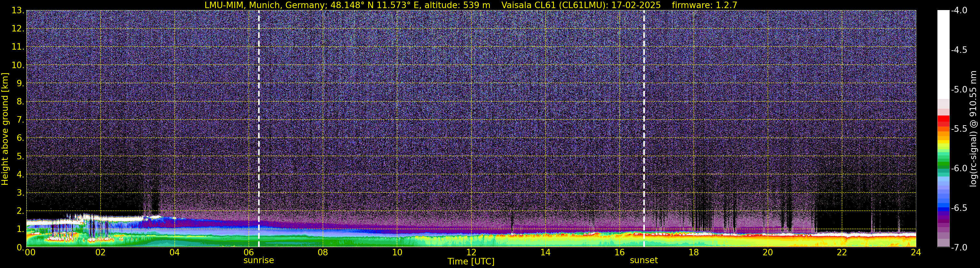980x268 pixels.
Task: Click the "-7.0" colorbar tick label
Action: [x=959, y=248]
